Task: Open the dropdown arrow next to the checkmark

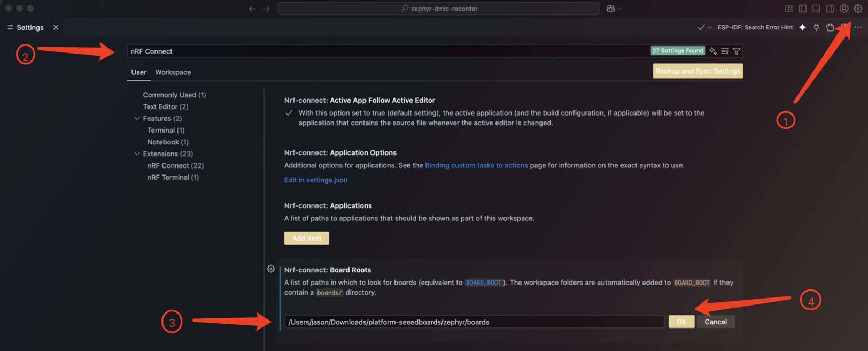Action: pos(710,27)
